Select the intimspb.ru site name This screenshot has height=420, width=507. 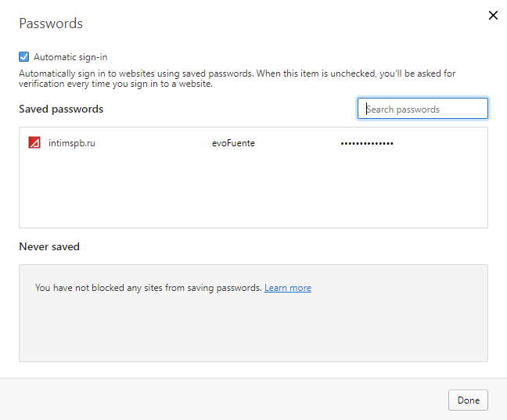pyautogui.click(x=71, y=143)
